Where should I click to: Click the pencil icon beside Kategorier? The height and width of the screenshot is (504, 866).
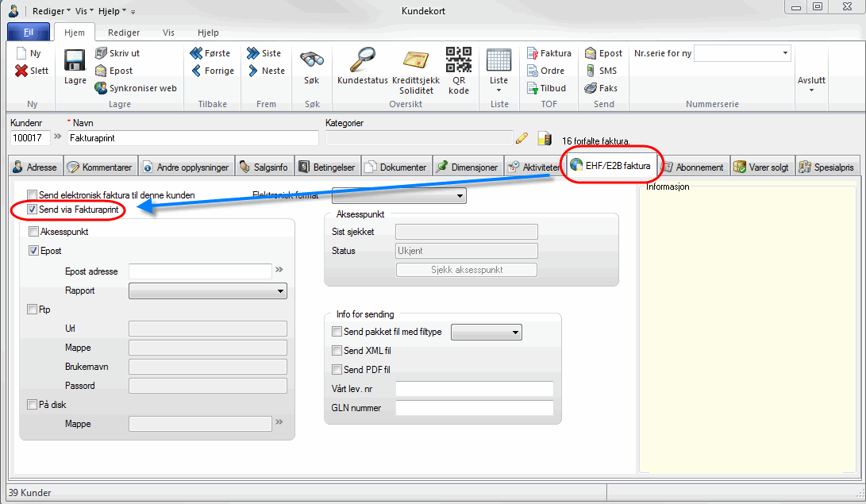[522, 138]
